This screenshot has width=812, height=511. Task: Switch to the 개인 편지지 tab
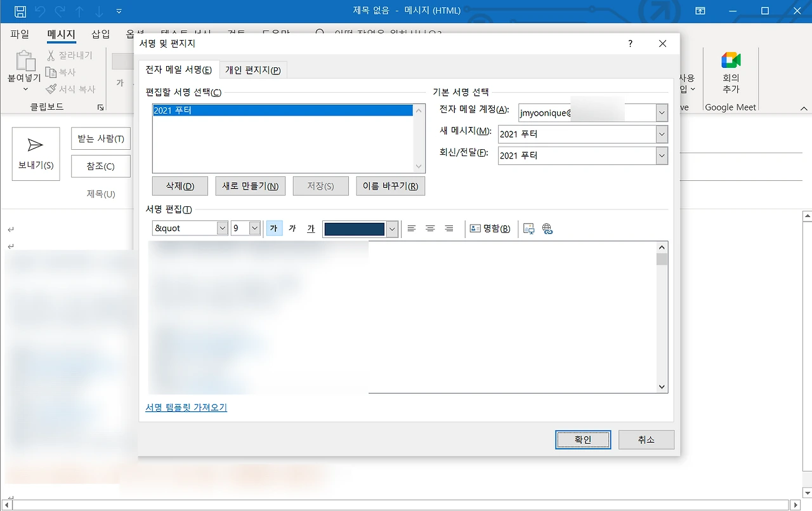pos(252,70)
